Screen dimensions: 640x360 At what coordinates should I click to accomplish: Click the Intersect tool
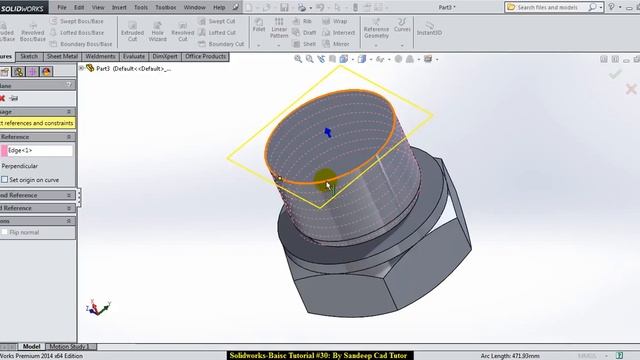[x=339, y=33]
